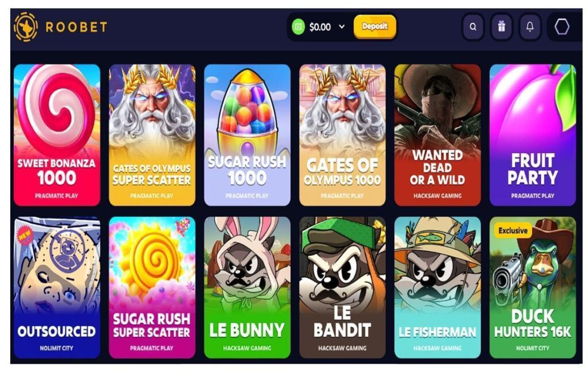Image resolution: width=588 pixels, height=374 pixels.
Task: Expand the balance dropdown chevron
Action: (342, 26)
